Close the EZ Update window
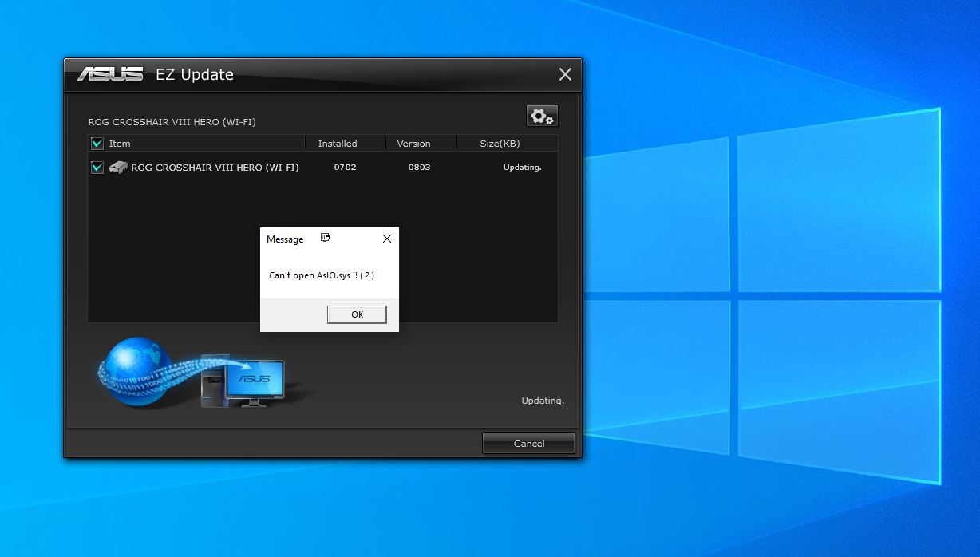This screenshot has width=980, height=557. pos(565,74)
